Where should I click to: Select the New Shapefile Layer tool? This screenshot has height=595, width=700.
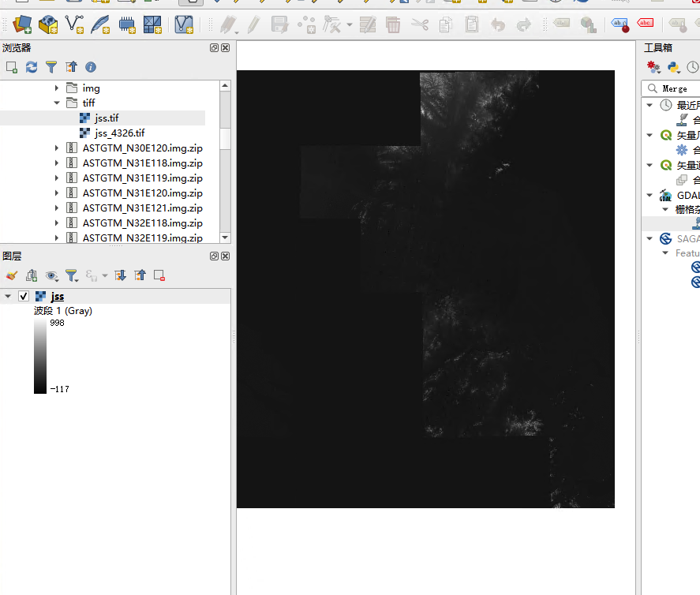(74, 24)
